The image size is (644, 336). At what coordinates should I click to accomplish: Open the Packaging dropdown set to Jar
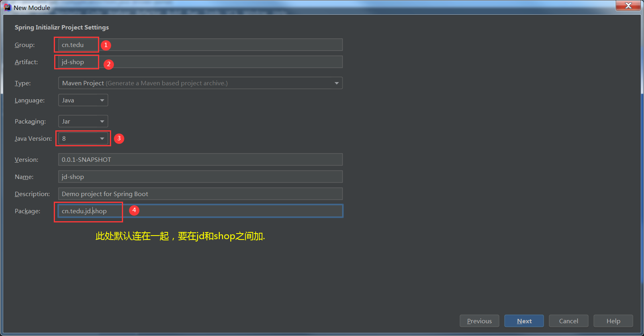tap(83, 121)
